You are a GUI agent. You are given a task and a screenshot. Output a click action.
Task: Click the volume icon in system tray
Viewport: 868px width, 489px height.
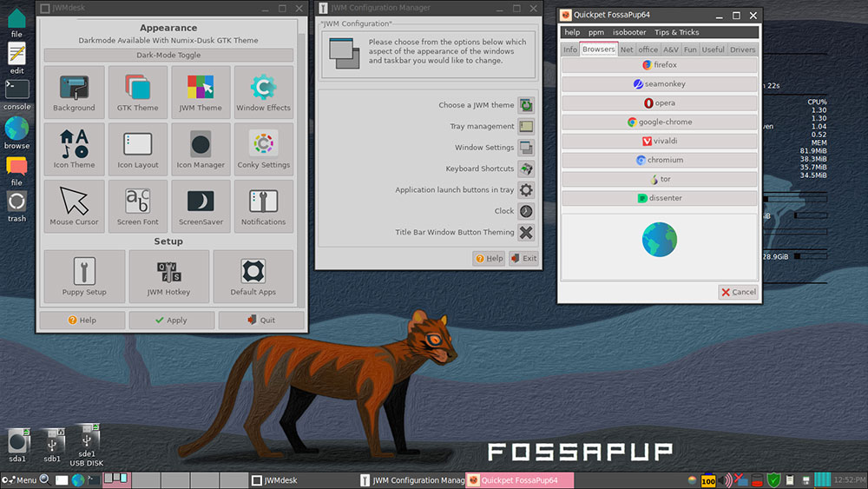(x=725, y=480)
